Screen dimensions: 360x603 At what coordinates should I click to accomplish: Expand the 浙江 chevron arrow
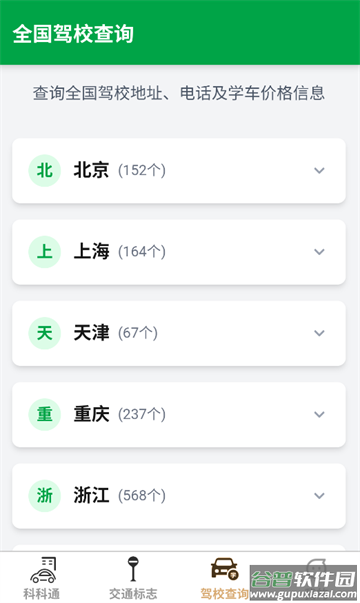(319, 496)
